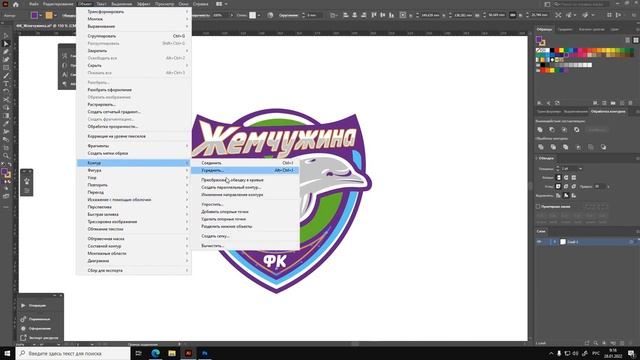Open workspace layout switcher dropdown
Viewport: 640px width, 360px height.
pos(221,4)
